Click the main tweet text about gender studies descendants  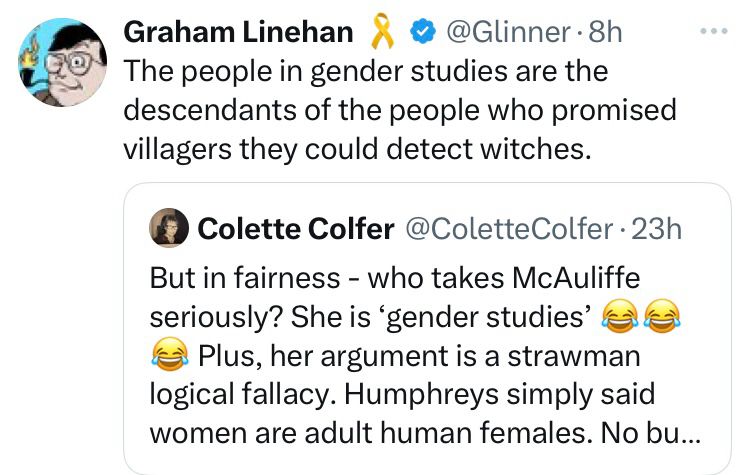400,110
